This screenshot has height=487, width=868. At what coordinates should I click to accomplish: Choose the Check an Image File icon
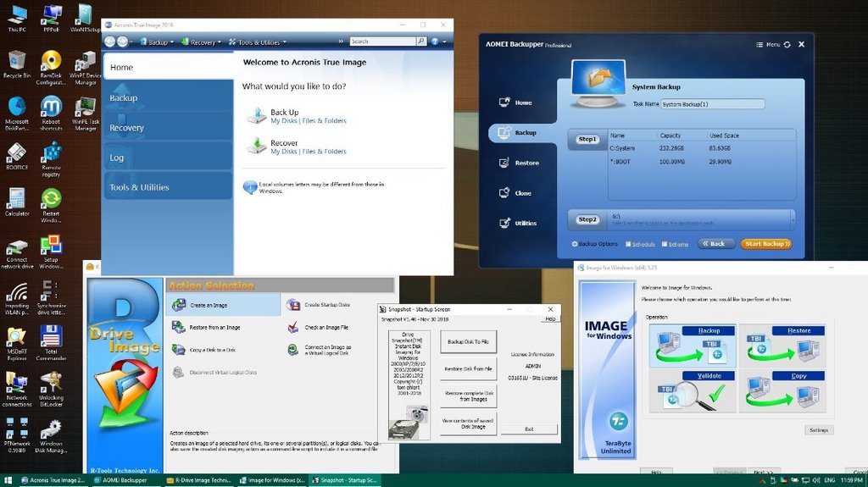point(292,327)
